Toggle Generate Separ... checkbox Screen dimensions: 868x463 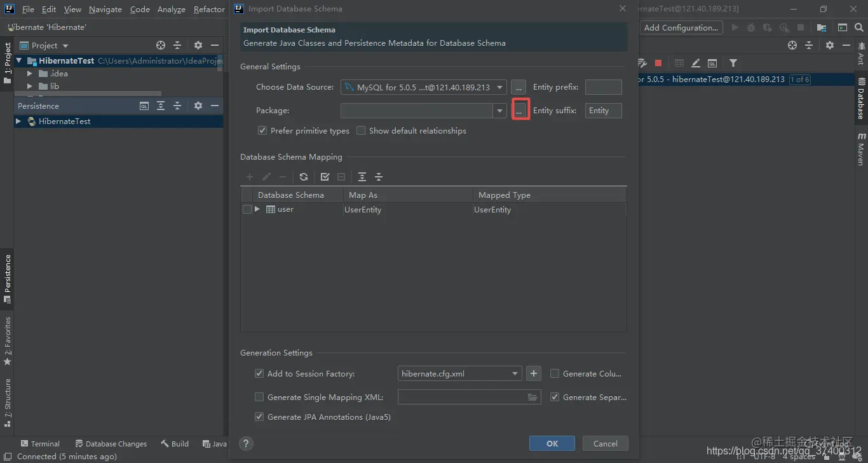tap(555, 397)
